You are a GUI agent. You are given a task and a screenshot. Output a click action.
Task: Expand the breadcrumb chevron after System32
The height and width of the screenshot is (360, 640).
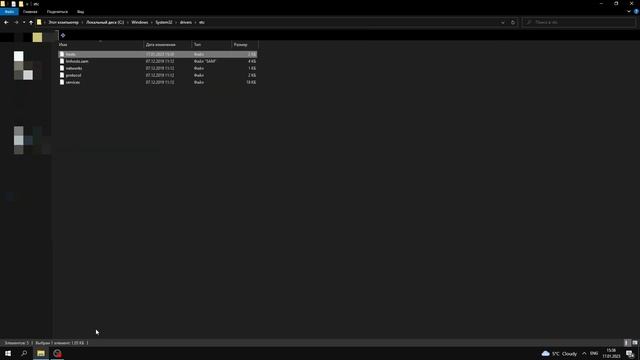[x=176, y=22]
